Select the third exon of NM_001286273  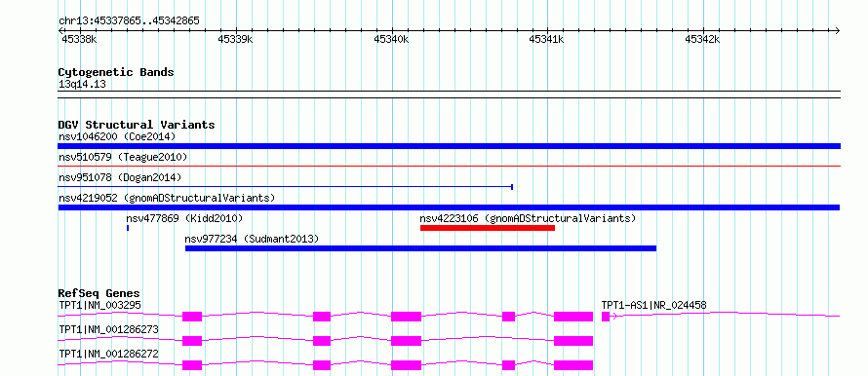407,341
